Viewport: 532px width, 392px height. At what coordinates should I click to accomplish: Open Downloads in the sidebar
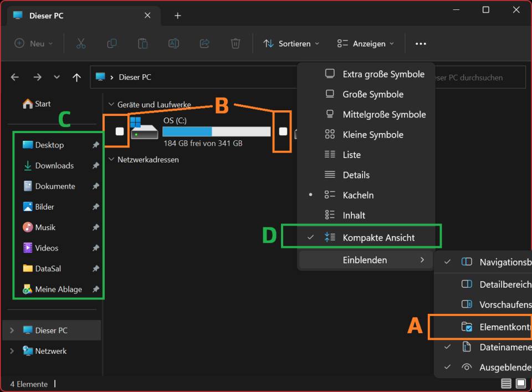point(54,165)
